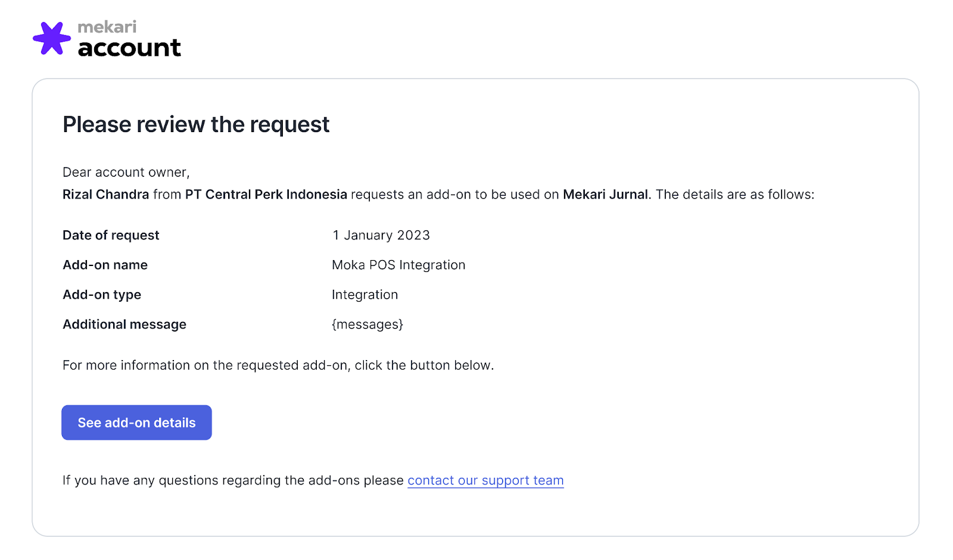Click the "Add-on name" label
Viewport: 953px width, 560px height.
105,265
